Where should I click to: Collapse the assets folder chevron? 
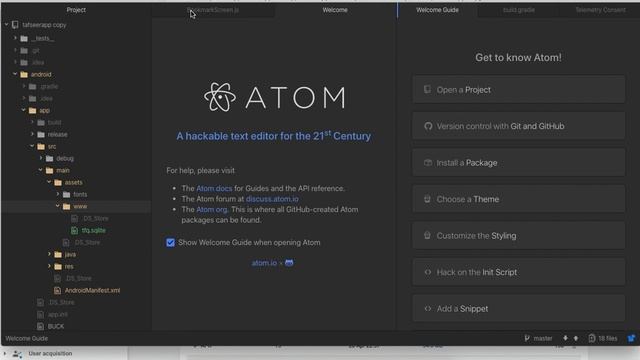pos(49,182)
